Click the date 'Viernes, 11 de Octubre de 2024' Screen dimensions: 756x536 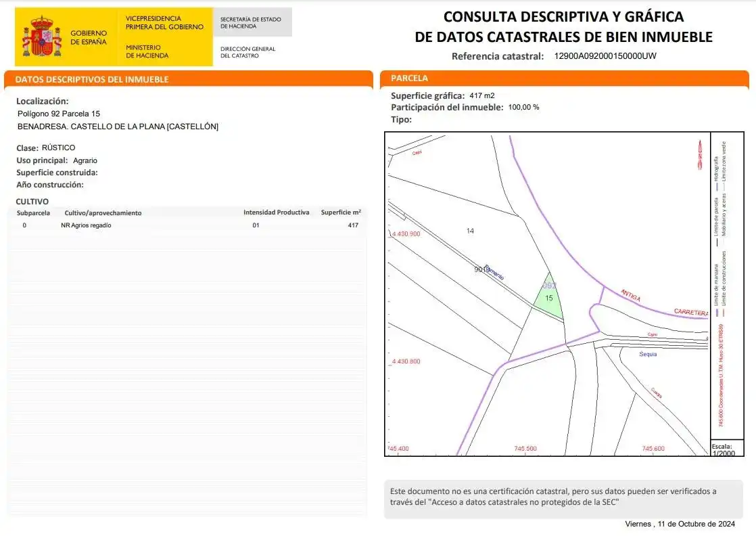coord(680,524)
